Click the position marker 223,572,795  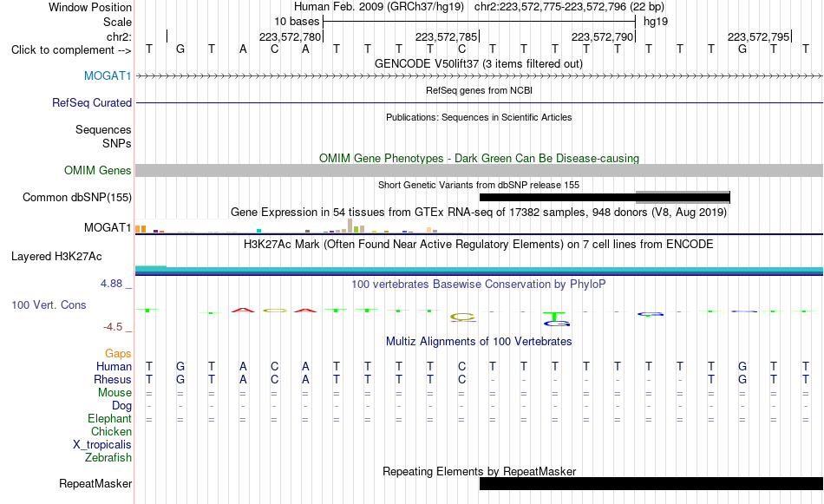point(758,36)
